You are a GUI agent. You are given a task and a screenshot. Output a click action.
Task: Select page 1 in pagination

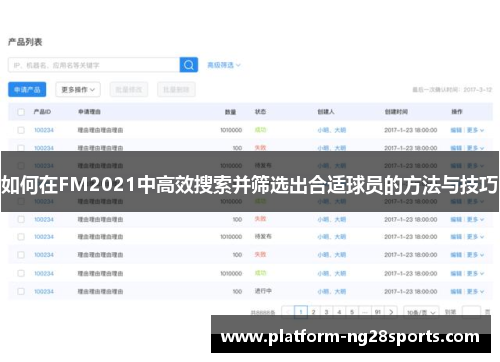click(x=301, y=312)
